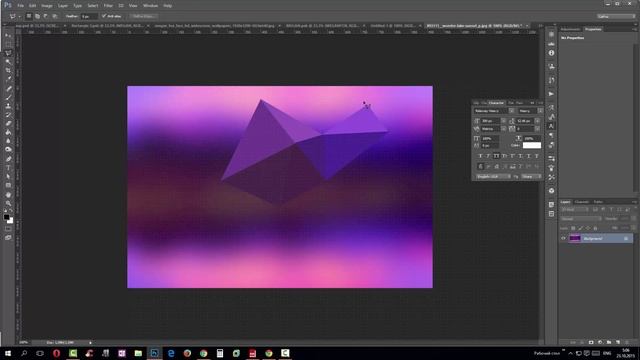This screenshot has height=360, width=640.
Task: Click Intersect with Selection icon in options bar
Action: [x=54, y=16]
